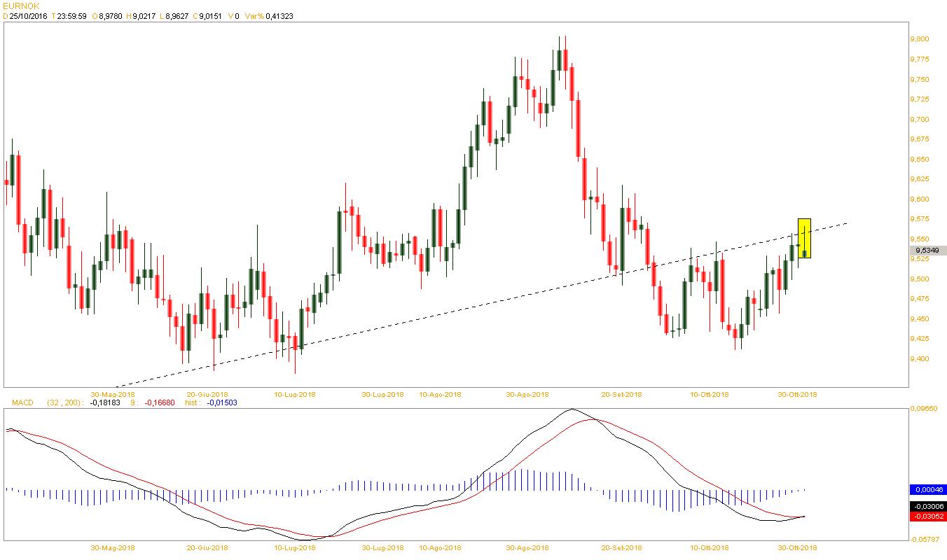This screenshot has height=560, width=947.
Task: Click the 20-Set-2018 date below MACD panel
Action: [622, 548]
